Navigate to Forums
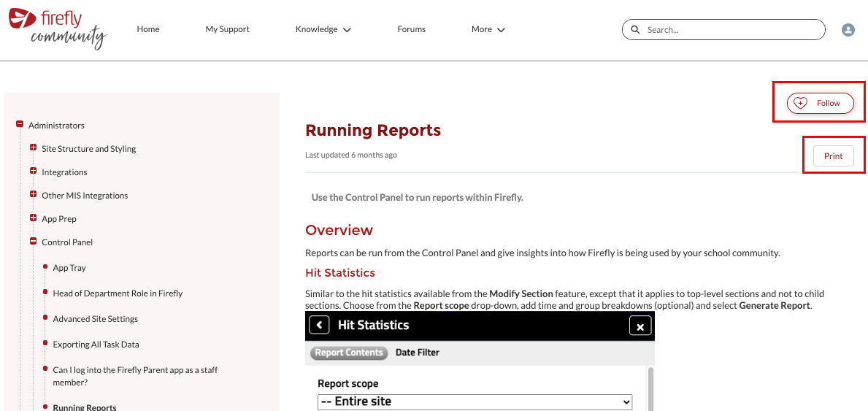 pyautogui.click(x=411, y=29)
